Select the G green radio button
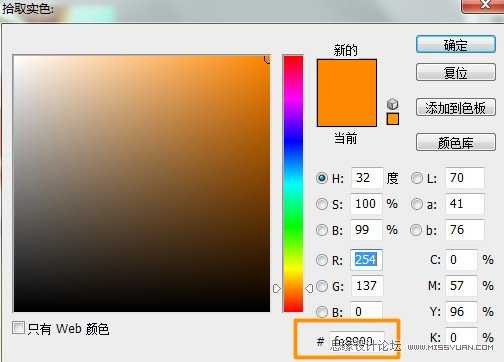The width and height of the screenshot is (504, 362). pos(322,286)
